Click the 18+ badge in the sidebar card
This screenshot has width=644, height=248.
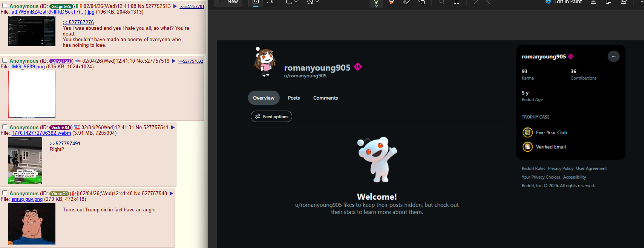[570, 56]
